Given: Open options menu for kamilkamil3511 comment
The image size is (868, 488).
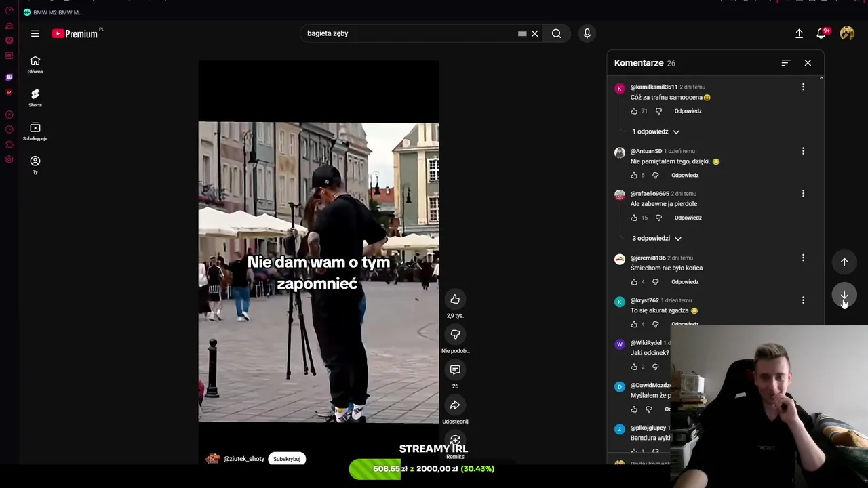Looking at the screenshot, I should click(x=803, y=87).
